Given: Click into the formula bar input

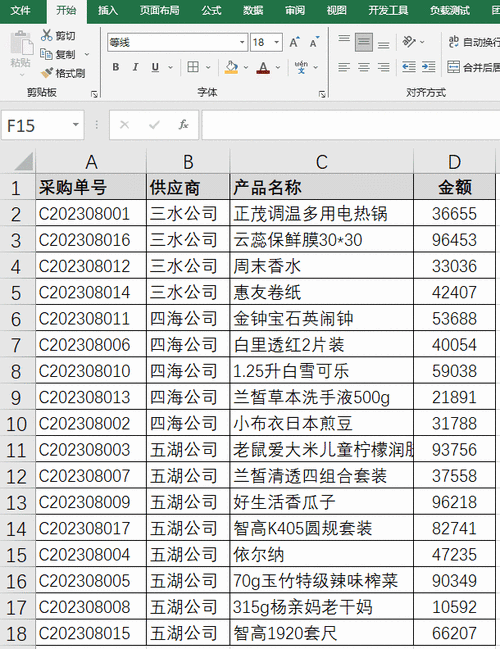Looking at the screenshot, I should pos(351,125).
